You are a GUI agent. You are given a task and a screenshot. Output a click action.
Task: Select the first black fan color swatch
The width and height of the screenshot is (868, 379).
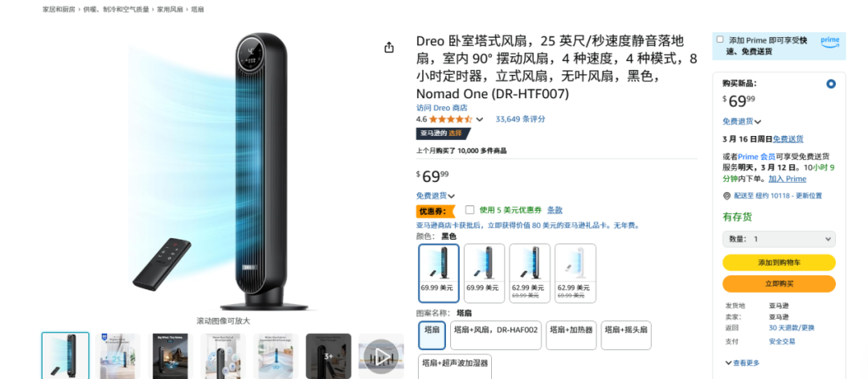pyautogui.click(x=439, y=273)
